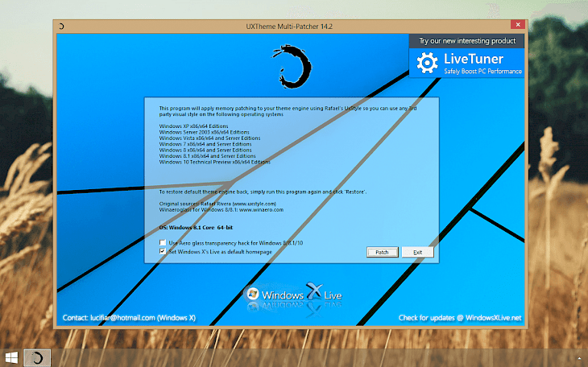
Task: Click 'OS: Windows 8.1 Core 64-bit' text
Action: click(x=196, y=228)
